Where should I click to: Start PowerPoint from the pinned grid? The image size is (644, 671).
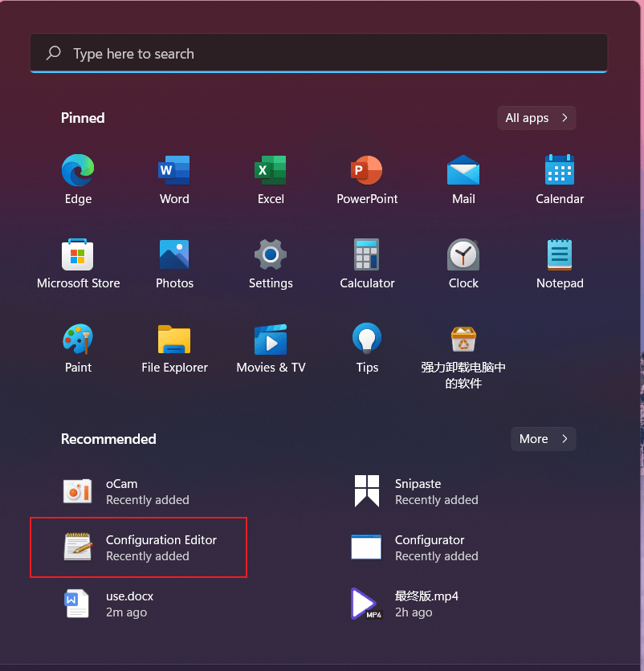367,170
